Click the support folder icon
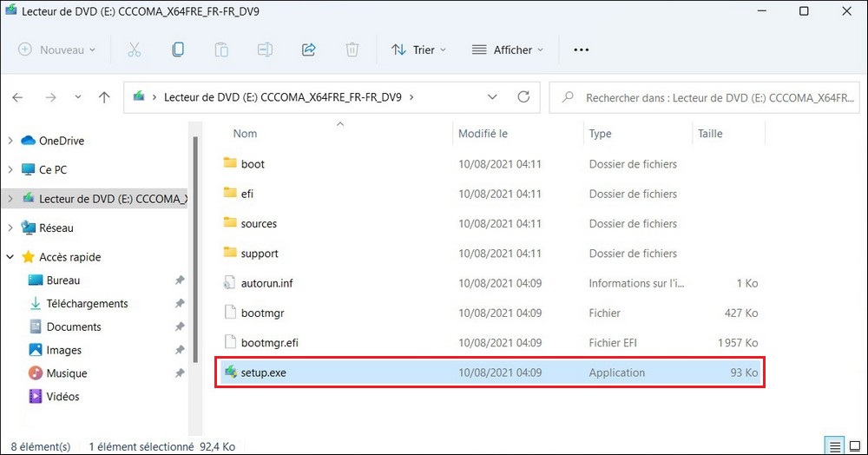Viewport: 868px width, 455px height. 230,253
